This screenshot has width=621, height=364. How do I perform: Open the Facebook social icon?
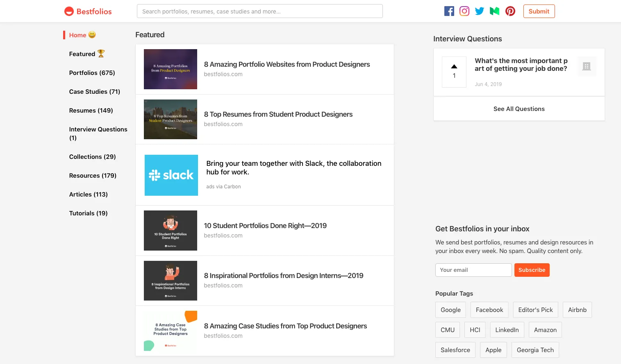(x=449, y=11)
